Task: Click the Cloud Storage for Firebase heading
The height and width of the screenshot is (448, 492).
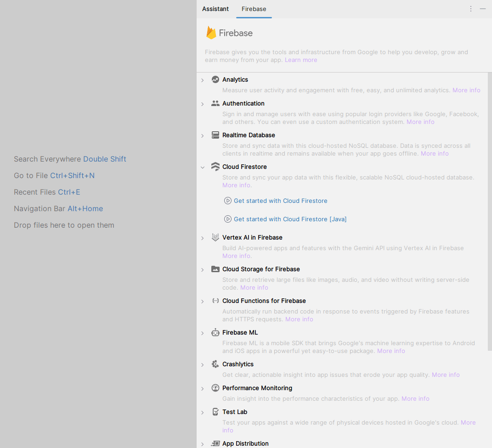Action: pos(261,269)
